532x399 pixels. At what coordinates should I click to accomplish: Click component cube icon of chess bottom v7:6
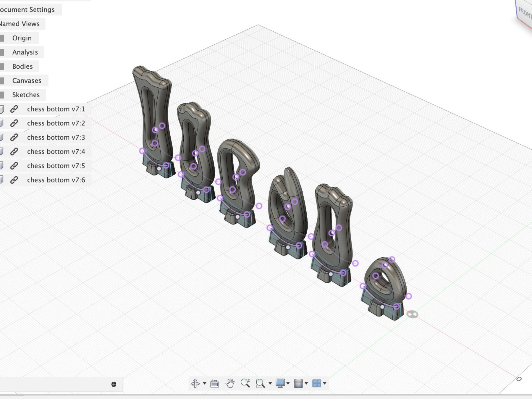click(2, 180)
